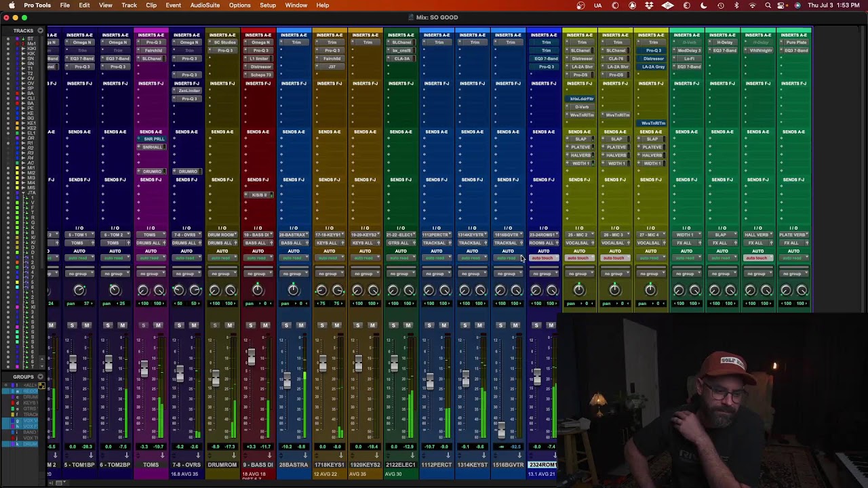Image resolution: width=868 pixels, height=488 pixels.
Task: Click the output window arrow on 1516BGVTR track
Action: coord(519,455)
